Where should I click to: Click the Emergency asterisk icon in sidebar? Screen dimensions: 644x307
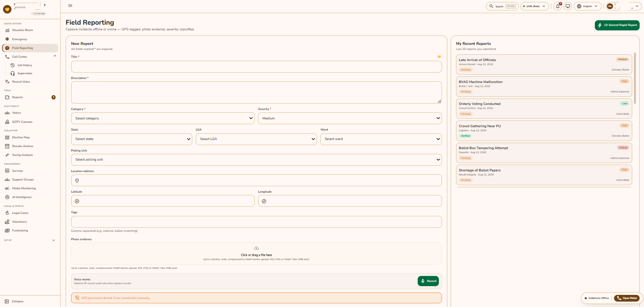7,39
